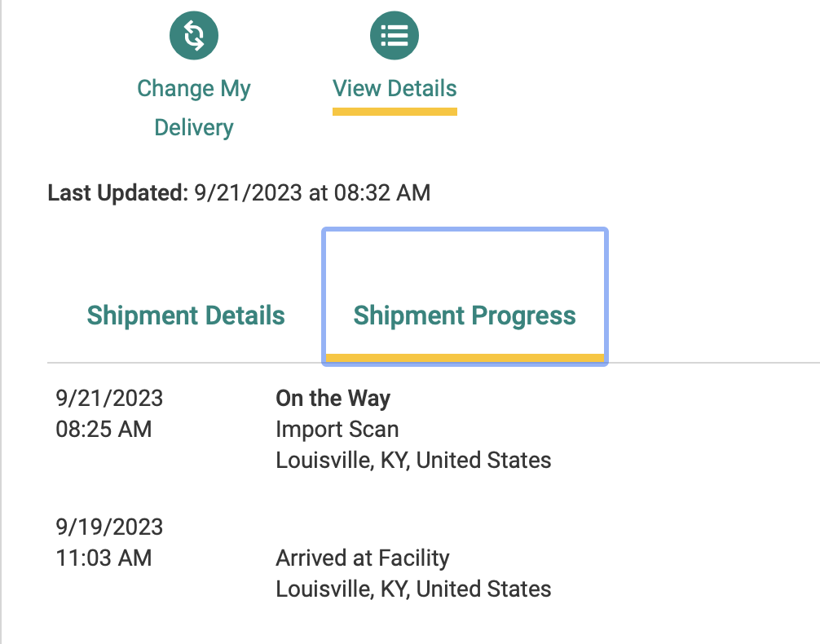Image resolution: width=820 pixels, height=644 pixels.
Task: Click the On the Way status heading
Action: [333, 399]
